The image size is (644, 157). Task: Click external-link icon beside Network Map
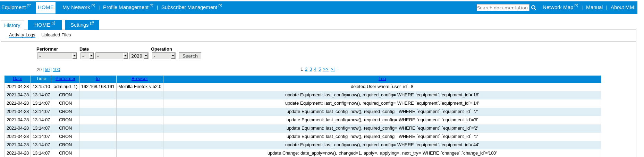pos(576,6)
